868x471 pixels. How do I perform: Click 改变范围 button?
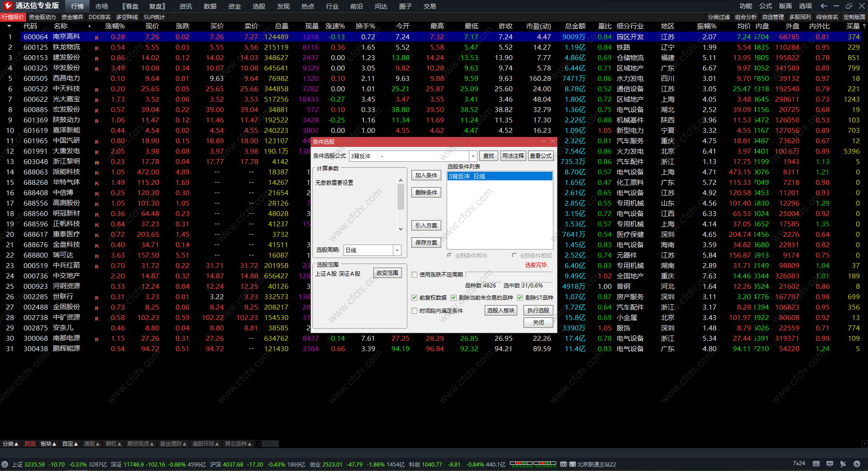tap(387, 273)
